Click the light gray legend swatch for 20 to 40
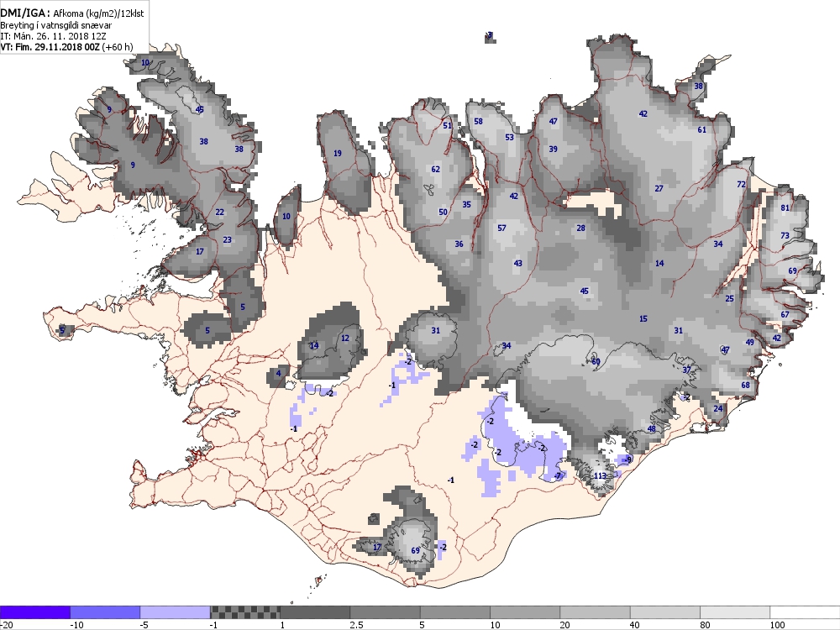The image size is (840, 630). click(596, 612)
